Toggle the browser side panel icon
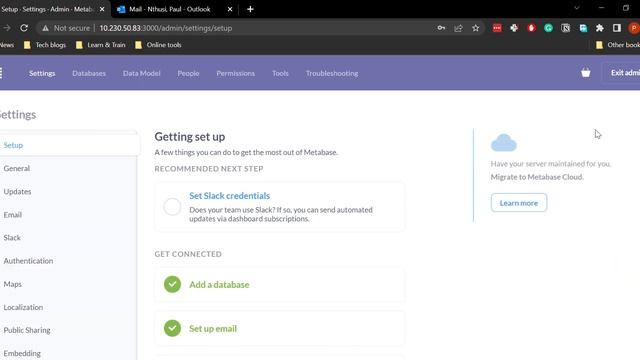 [x=617, y=28]
